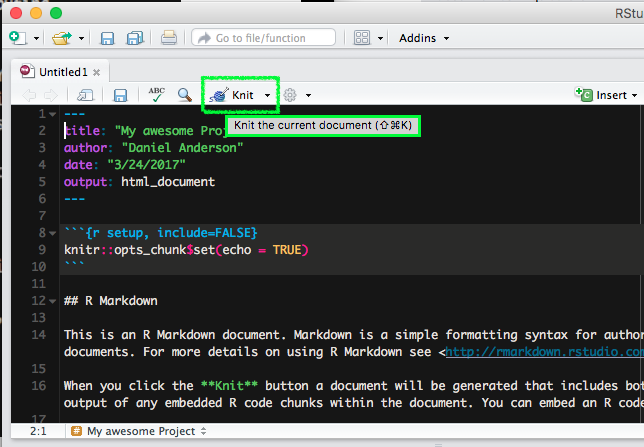Collapse the setup chunk fold at line 8
This screenshot has width=644, height=447.
point(53,233)
